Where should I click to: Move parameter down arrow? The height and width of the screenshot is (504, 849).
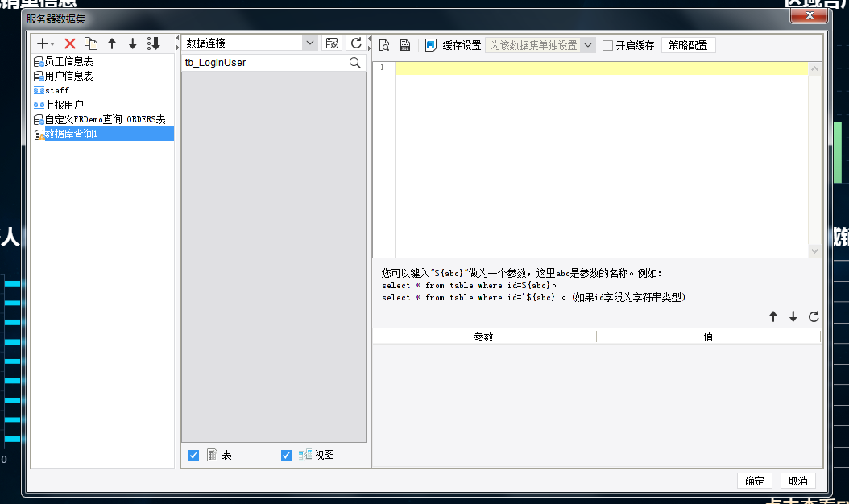793,316
